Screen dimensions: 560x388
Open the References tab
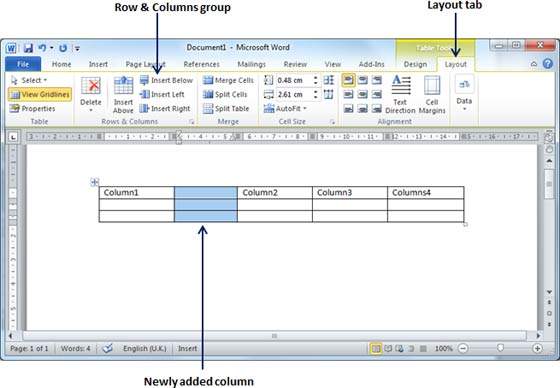click(x=201, y=64)
